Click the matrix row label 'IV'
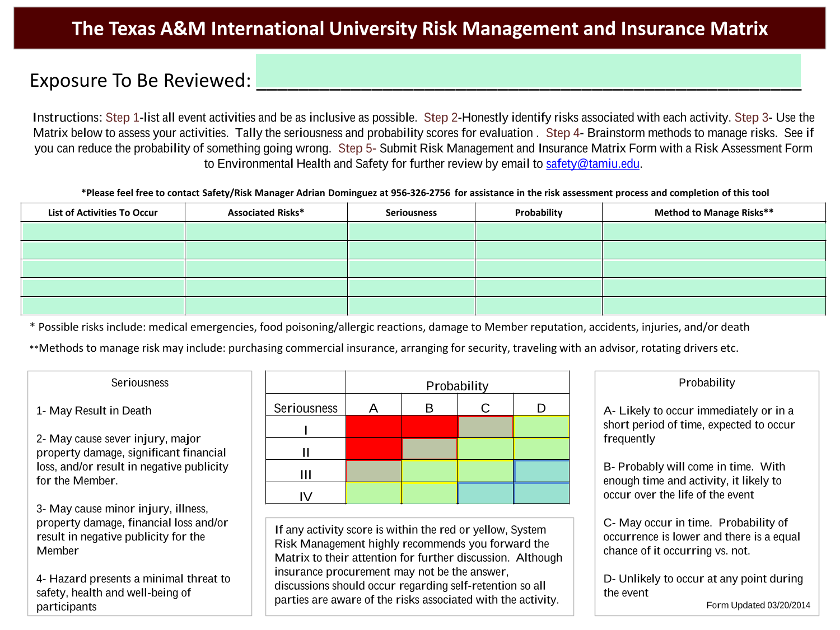This screenshot has height=630, width=840. (306, 497)
